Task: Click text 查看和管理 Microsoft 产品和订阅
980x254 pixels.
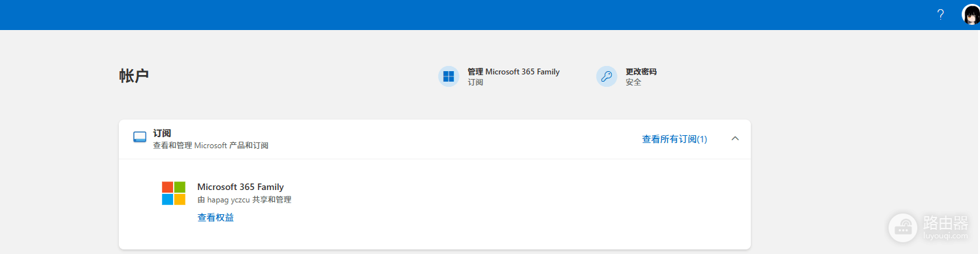Action: pyautogui.click(x=210, y=146)
